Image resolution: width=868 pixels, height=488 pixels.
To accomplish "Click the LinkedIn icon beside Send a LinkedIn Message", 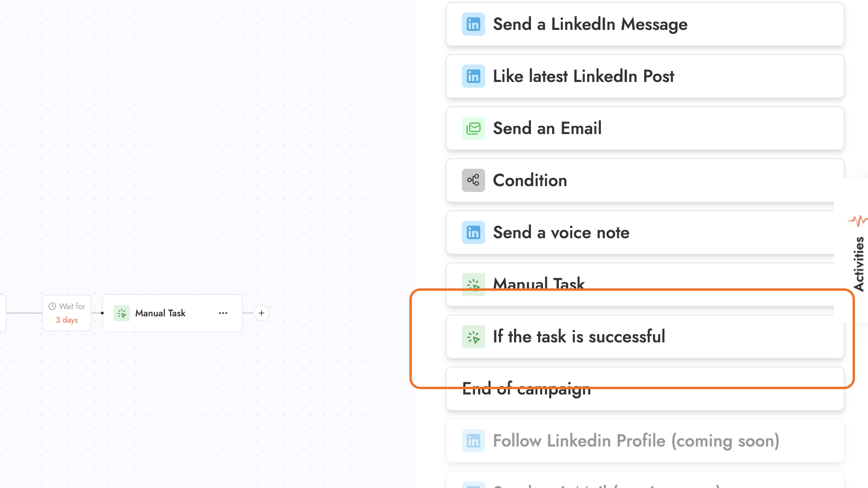I will coord(473,24).
